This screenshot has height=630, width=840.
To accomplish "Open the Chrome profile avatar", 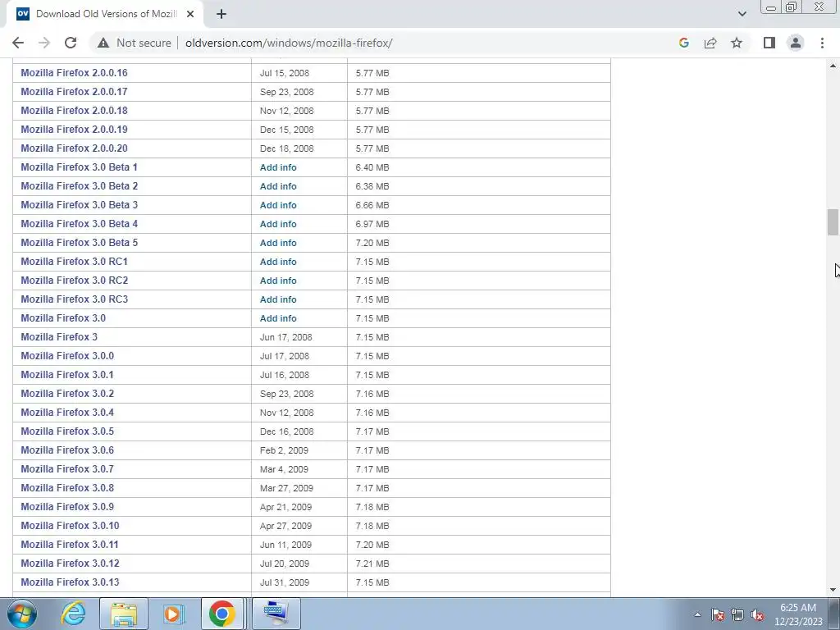I will coord(796,43).
